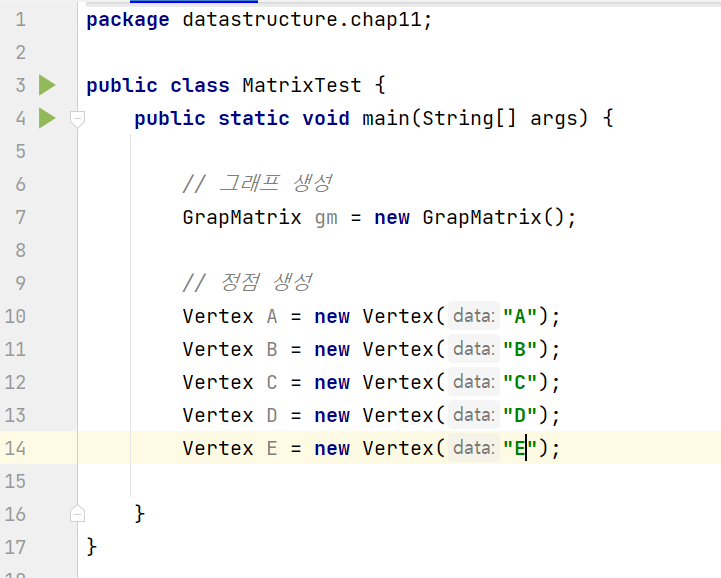Click the datastructure.chap11 package name
The image size is (721, 578).
pos(302,19)
